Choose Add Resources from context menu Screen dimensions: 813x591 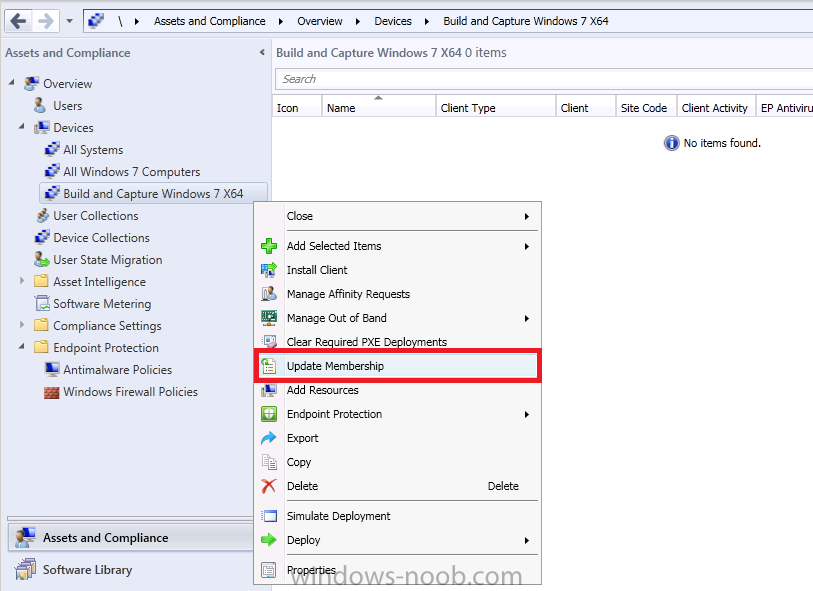tap(398, 390)
